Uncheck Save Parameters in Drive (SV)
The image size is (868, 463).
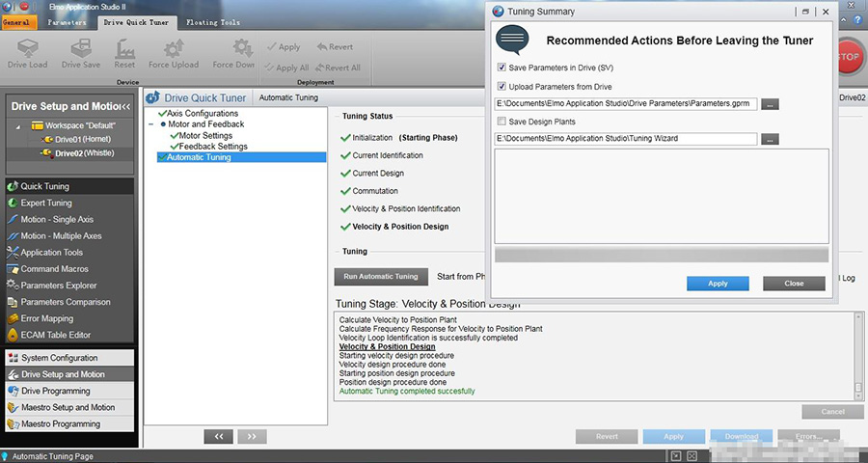tap(502, 68)
